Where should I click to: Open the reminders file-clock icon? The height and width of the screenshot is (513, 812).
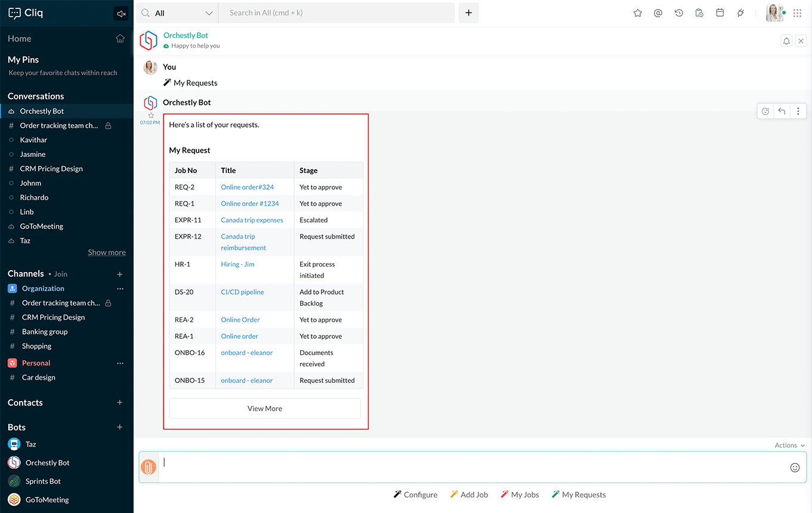tap(699, 13)
